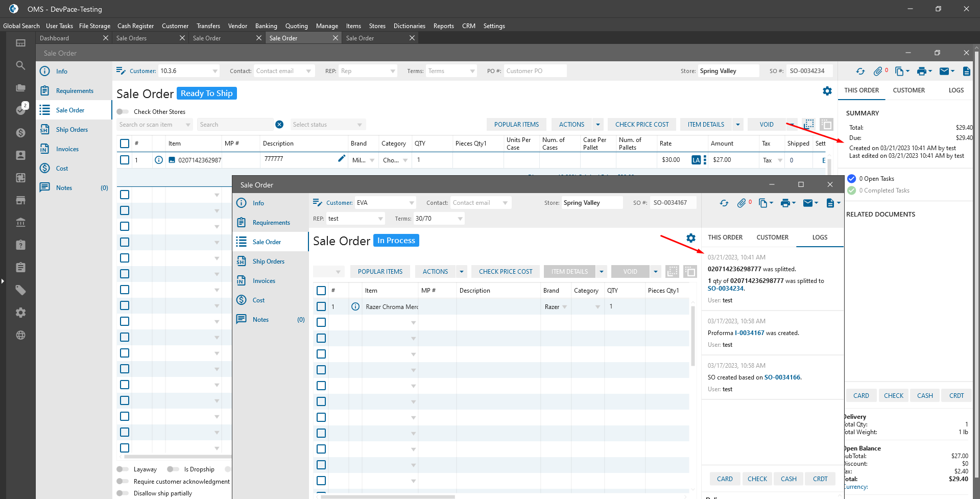Viewport: 980px width, 499px height.
Task: Click the pencil edit icon in Description cell
Action: 342,159
